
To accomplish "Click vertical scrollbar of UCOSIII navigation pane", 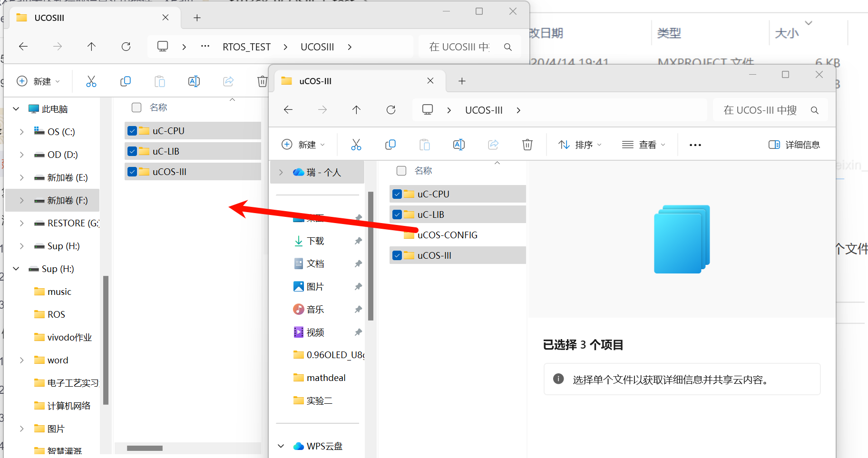I will (106, 340).
